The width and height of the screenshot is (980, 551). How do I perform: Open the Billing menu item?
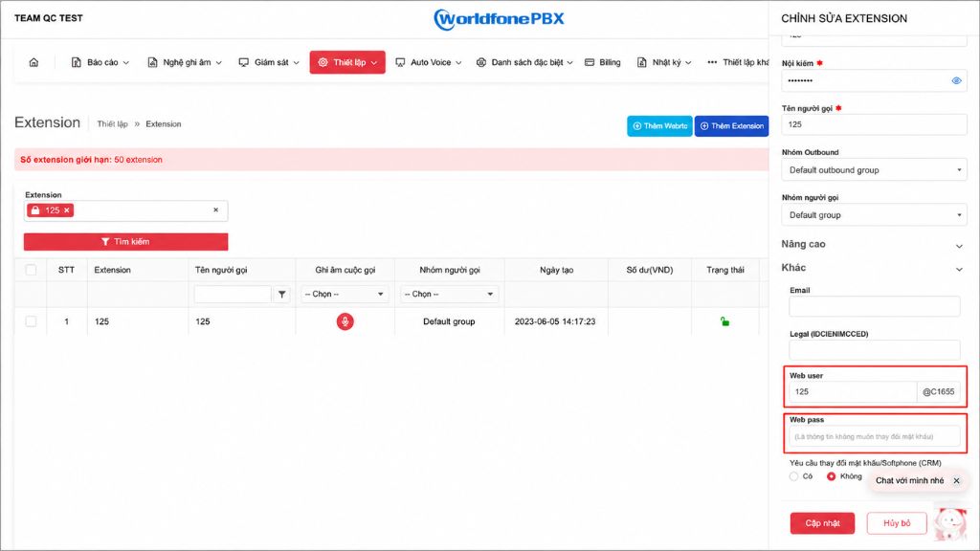tap(603, 62)
